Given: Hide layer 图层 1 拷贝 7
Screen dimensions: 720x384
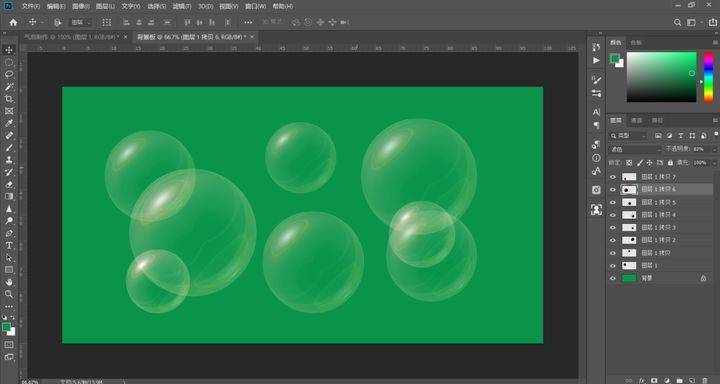Looking at the screenshot, I should coord(613,177).
